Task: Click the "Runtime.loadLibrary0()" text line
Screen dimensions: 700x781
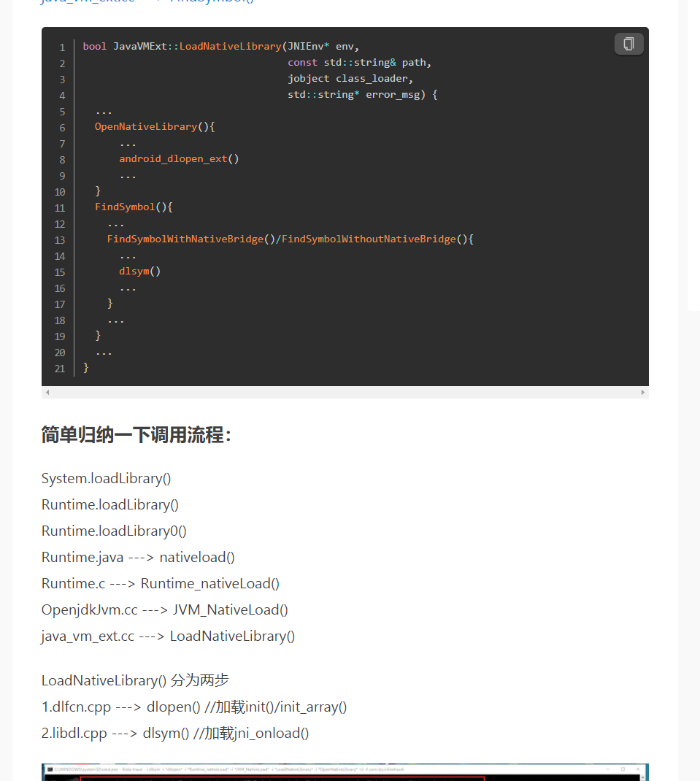Action: (114, 531)
